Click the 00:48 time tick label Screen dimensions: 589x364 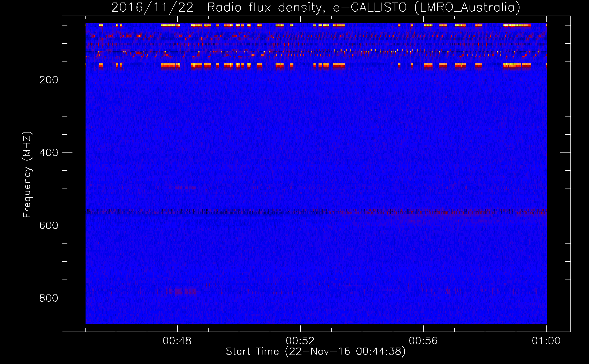[x=177, y=341]
